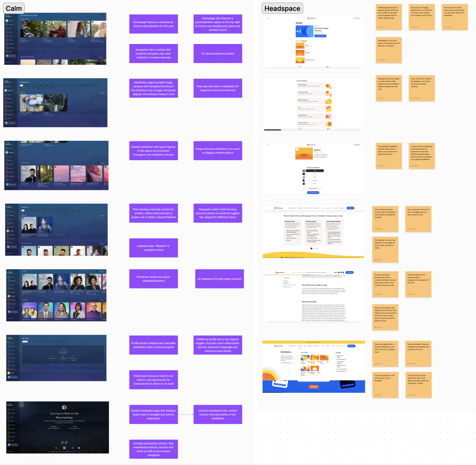Select the 'article/resources section' orange sticky

pos(386,219)
